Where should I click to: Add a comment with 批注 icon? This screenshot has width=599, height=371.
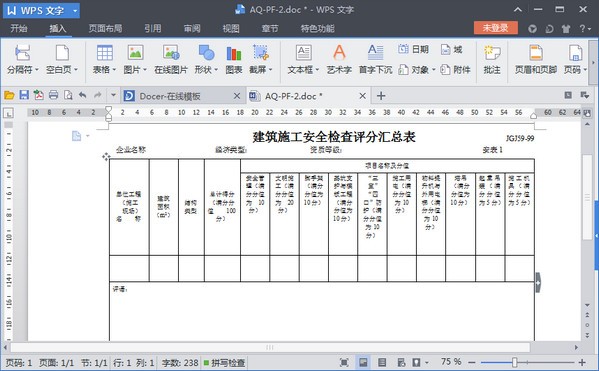[x=492, y=58]
